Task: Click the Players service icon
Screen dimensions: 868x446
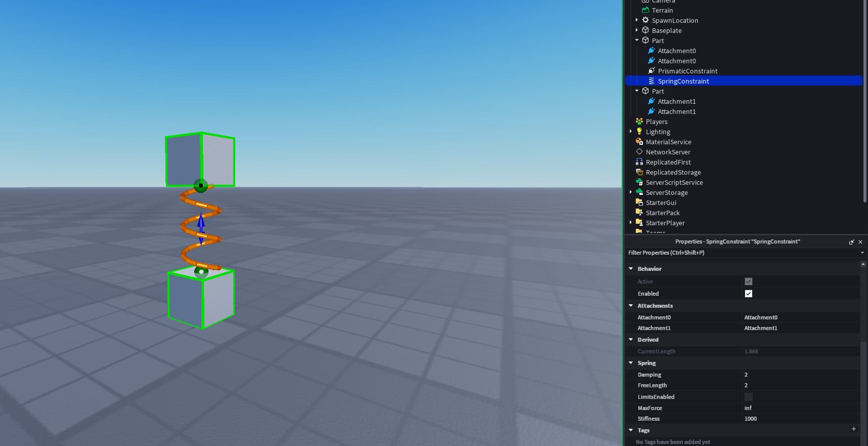Action: [639, 121]
